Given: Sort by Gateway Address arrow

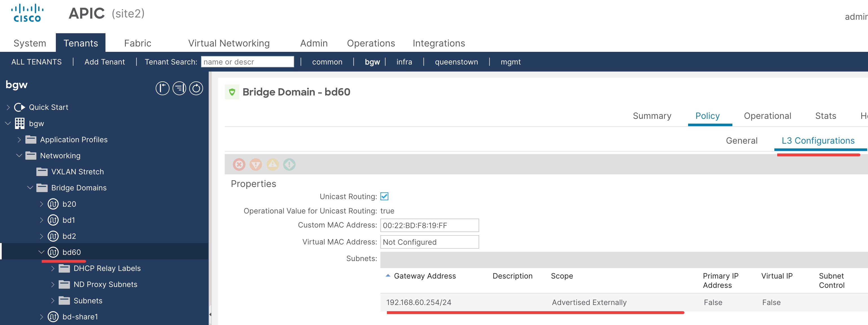Looking at the screenshot, I should (x=388, y=275).
